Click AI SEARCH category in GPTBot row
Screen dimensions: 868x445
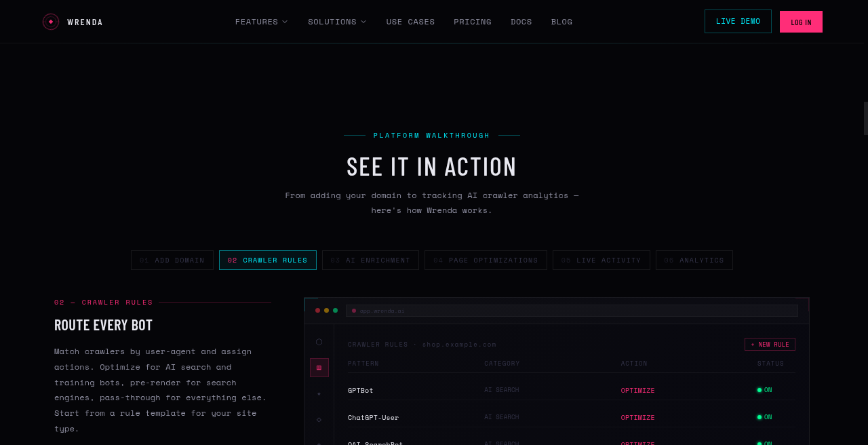click(x=502, y=390)
